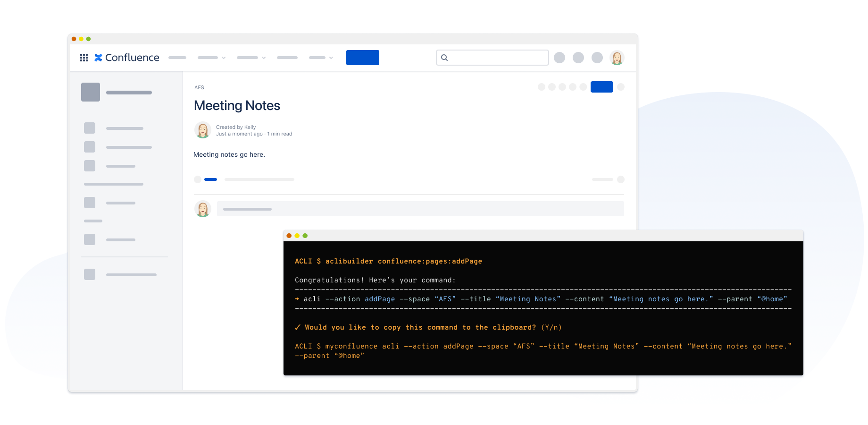The width and height of the screenshot is (868, 425).
Task: Click Kelly's avatar in the page byline
Action: pos(203,130)
